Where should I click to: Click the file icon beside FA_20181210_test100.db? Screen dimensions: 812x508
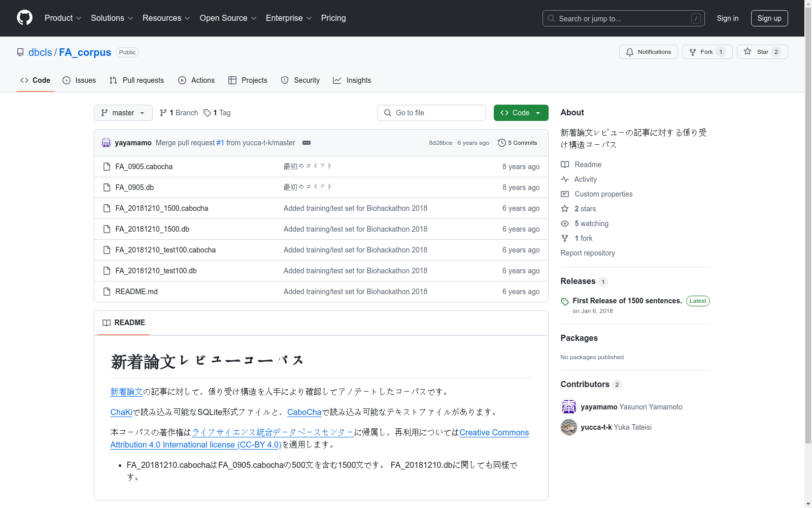click(107, 271)
